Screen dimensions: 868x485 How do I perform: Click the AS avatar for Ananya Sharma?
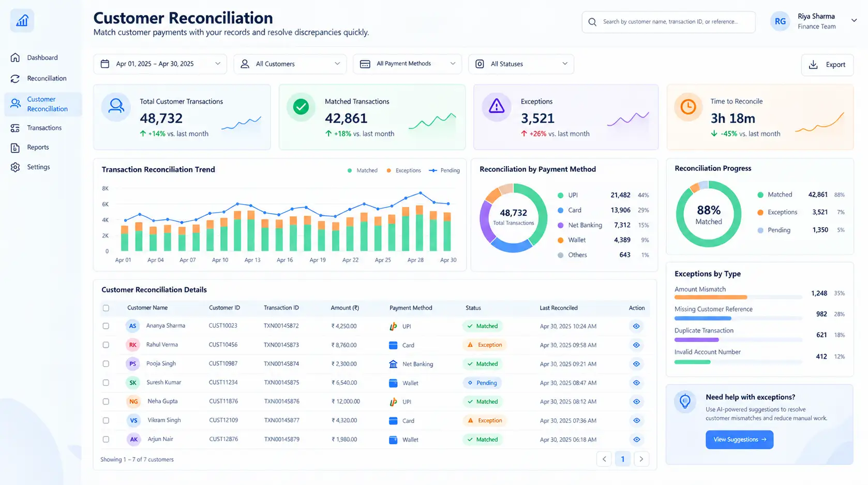(x=133, y=326)
